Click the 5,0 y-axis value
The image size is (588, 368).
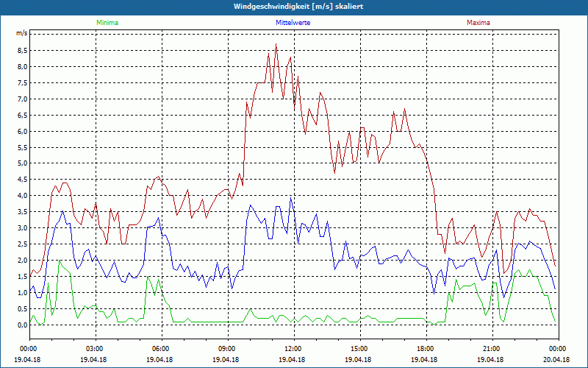pyautogui.click(x=21, y=163)
